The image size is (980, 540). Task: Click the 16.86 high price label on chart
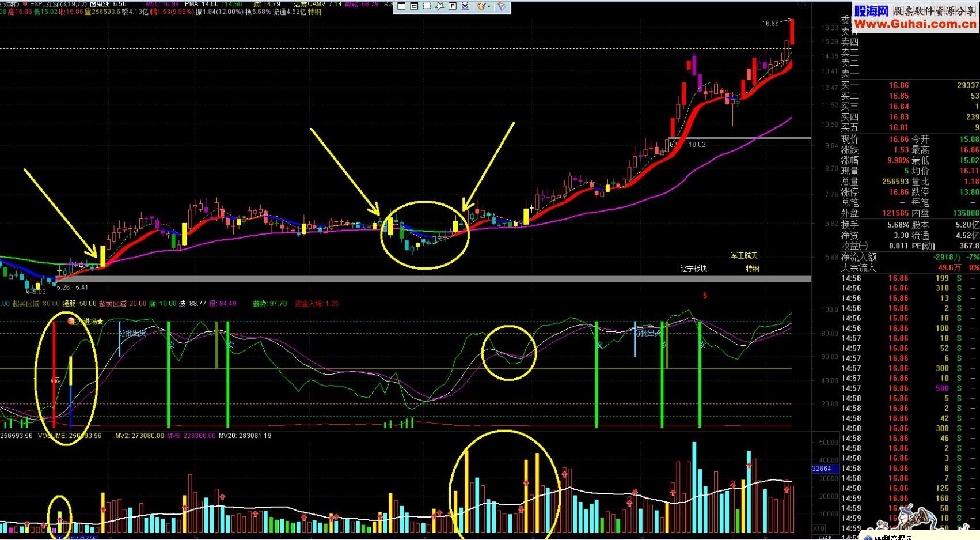click(770, 24)
